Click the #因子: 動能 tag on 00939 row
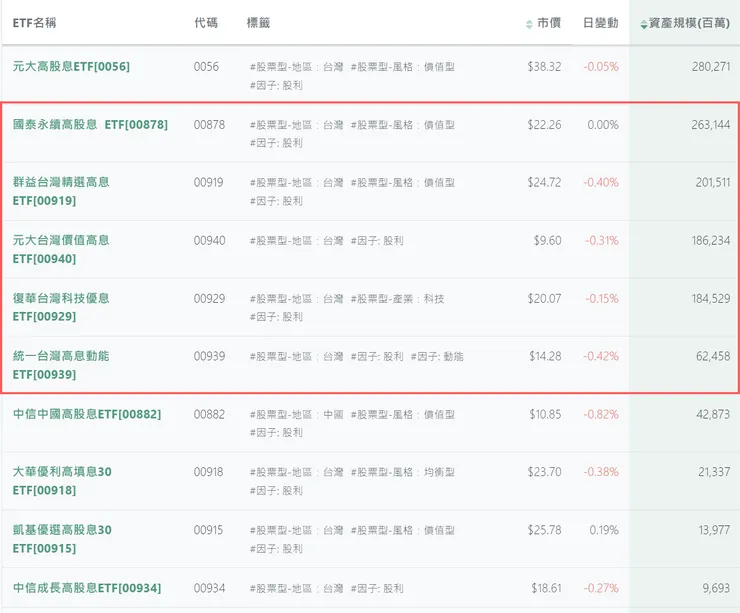 click(x=437, y=356)
